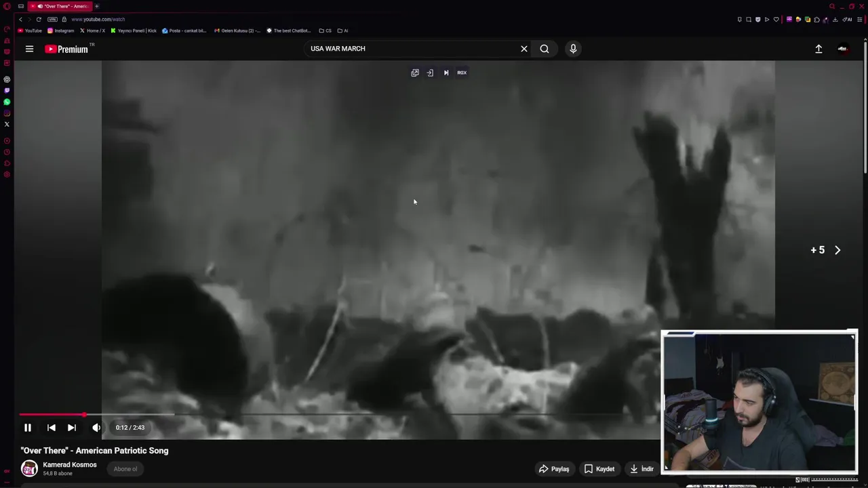The width and height of the screenshot is (868, 488).
Task: Mute the video volume
Action: click(x=96, y=428)
